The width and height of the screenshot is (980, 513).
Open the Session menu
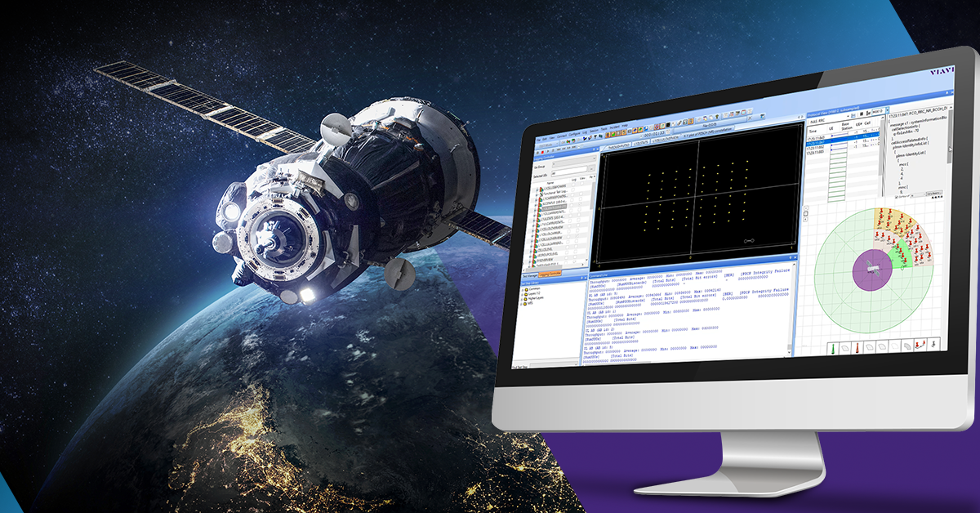coord(594,131)
